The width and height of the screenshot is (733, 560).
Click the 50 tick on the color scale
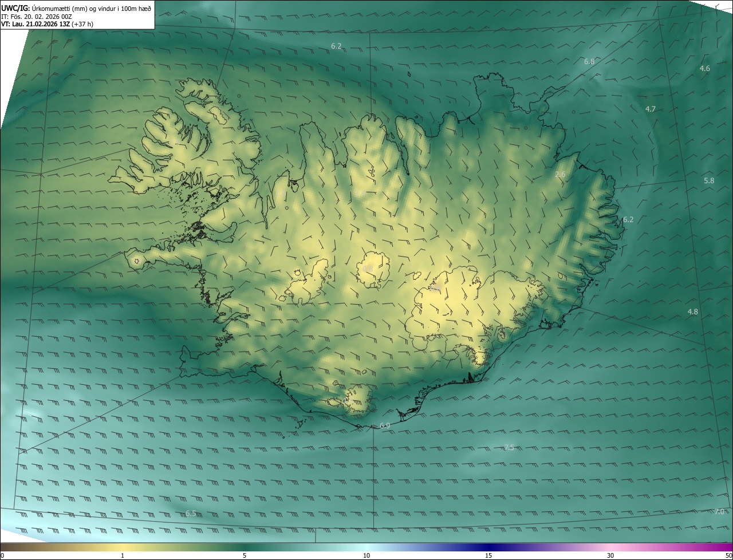[728, 555]
